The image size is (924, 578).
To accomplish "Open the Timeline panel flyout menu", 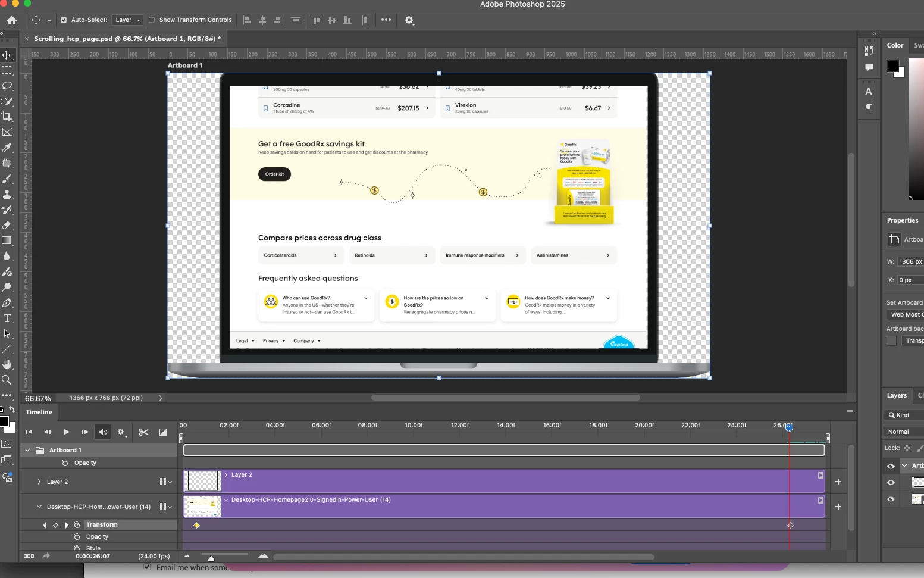I will pos(850,412).
